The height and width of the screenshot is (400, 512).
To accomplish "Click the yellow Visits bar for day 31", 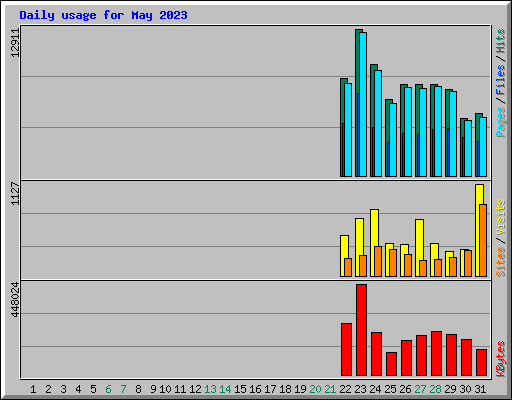I will (478, 230).
